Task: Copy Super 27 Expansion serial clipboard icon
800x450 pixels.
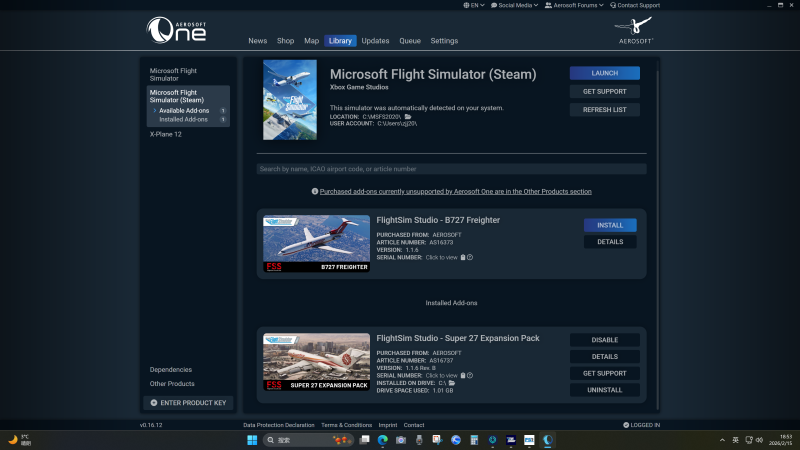Action: (x=463, y=376)
